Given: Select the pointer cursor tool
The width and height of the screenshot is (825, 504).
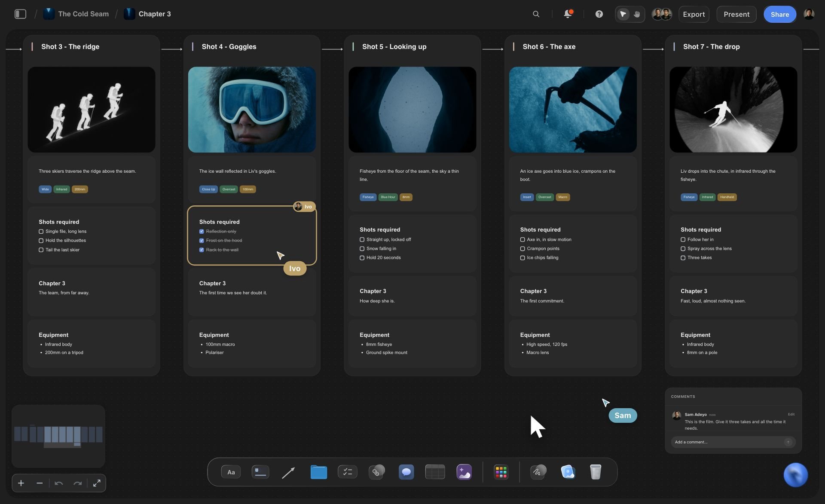Looking at the screenshot, I should (x=623, y=14).
